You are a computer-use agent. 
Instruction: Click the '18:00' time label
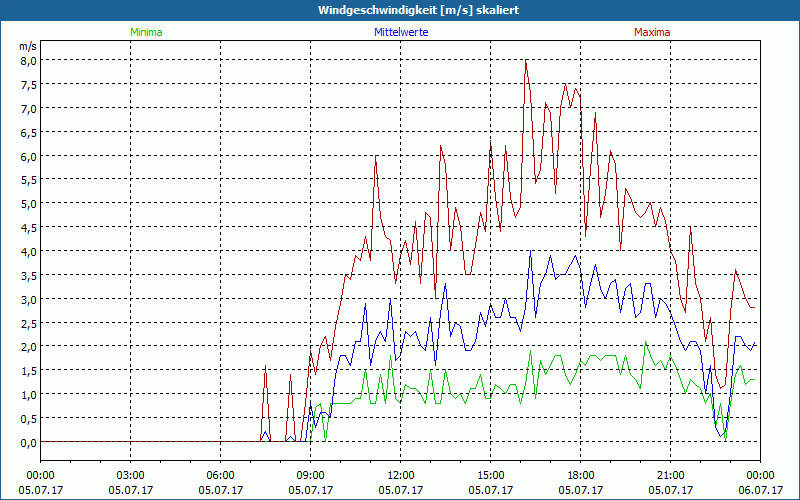tap(581, 476)
